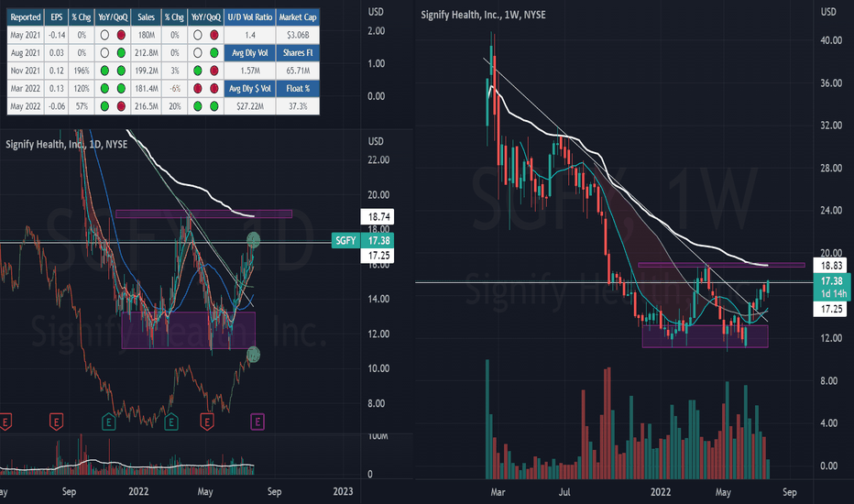Select the Aug 2021 row date cell
Screen dimensions: 854x504
click(x=26, y=53)
